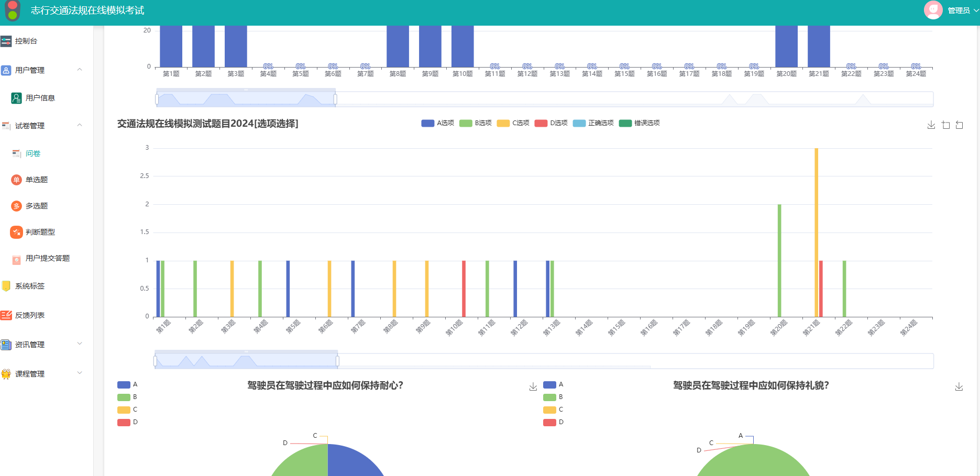Toggle legend A of 保持礼貌 pie

[553, 384]
